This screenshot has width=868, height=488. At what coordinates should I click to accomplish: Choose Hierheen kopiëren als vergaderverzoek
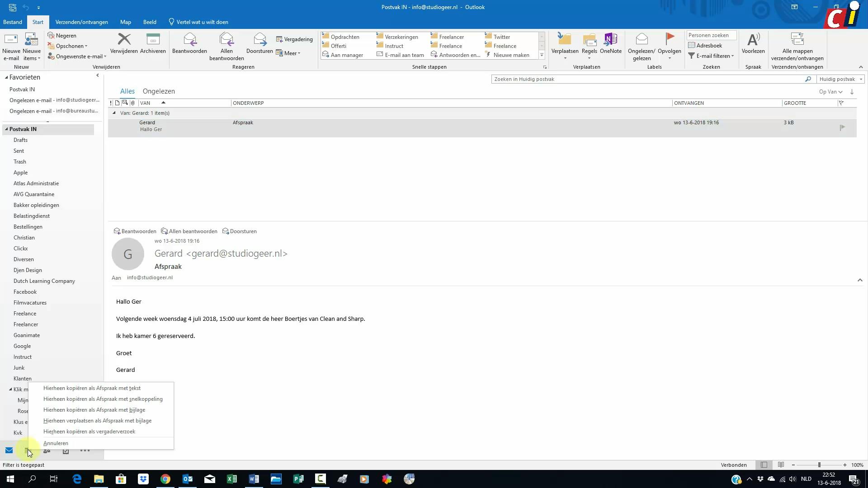(x=89, y=432)
